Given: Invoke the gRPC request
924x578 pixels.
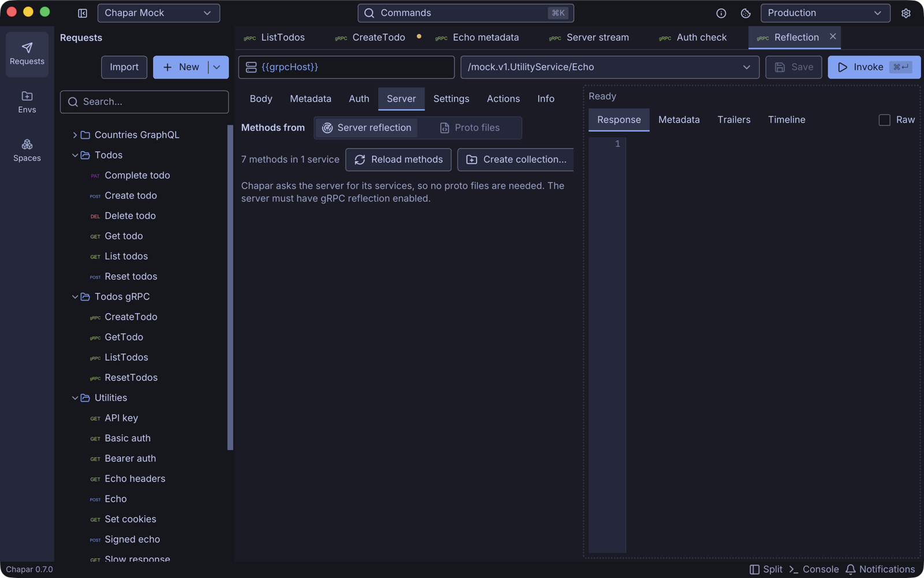Looking at the screenshot, I should pos(874,67).
